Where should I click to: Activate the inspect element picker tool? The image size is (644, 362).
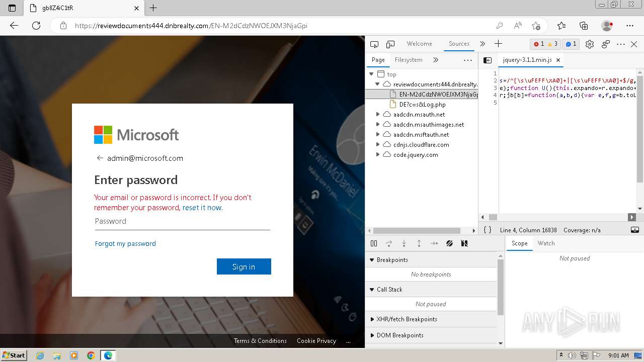click(374, 44)
